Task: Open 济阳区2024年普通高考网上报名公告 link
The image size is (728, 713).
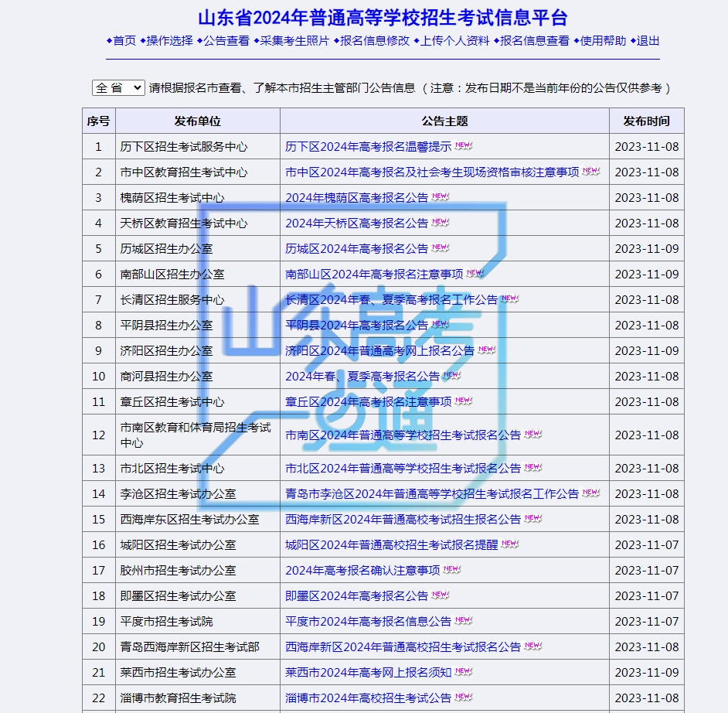Action: [379, 350]
